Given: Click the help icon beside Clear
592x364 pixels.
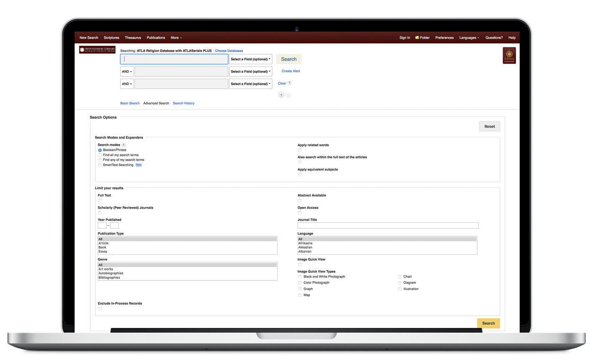Looking at the screenshot, I should pos(289,83).
